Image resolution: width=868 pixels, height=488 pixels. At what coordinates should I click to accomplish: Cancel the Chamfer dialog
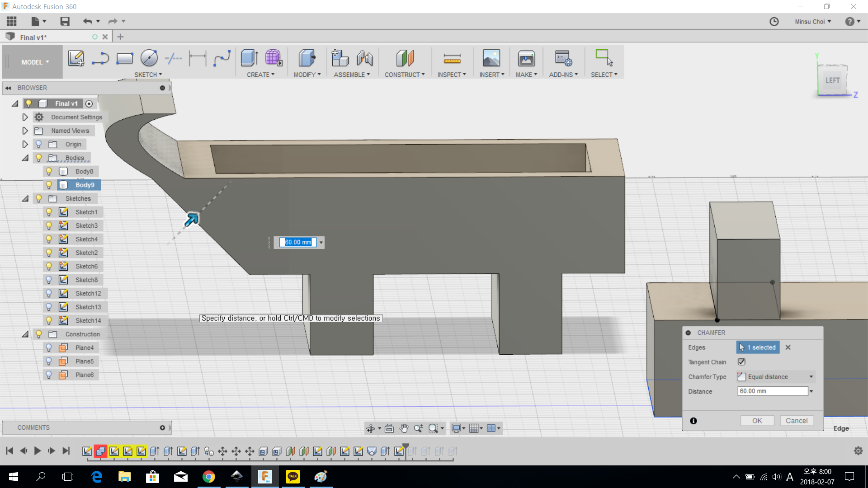tap(797, 421)
